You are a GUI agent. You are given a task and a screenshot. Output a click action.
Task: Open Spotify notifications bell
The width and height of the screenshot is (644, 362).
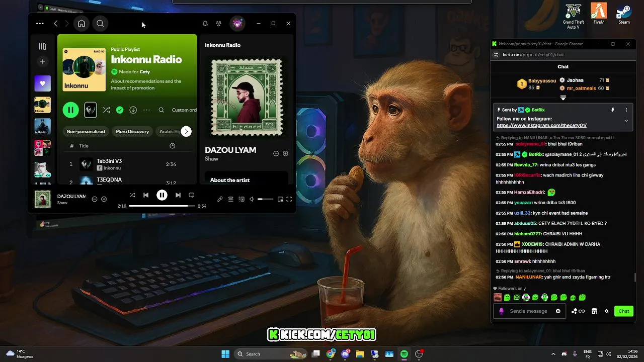[205, 24]
